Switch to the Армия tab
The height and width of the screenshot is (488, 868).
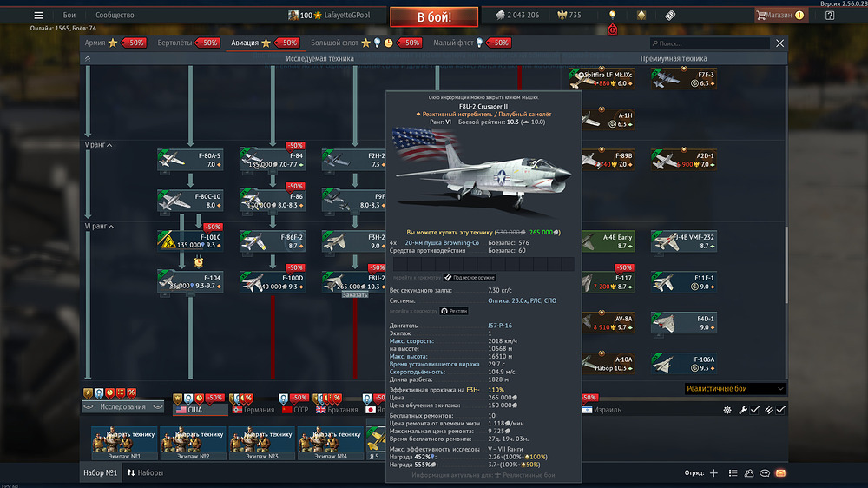coord(115,43)
